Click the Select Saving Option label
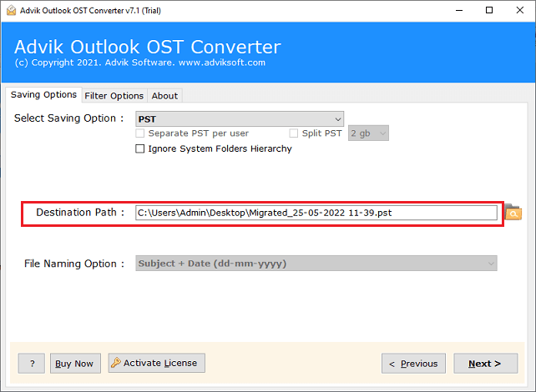This screenshot has height=392, width=536. coord(68,118)
